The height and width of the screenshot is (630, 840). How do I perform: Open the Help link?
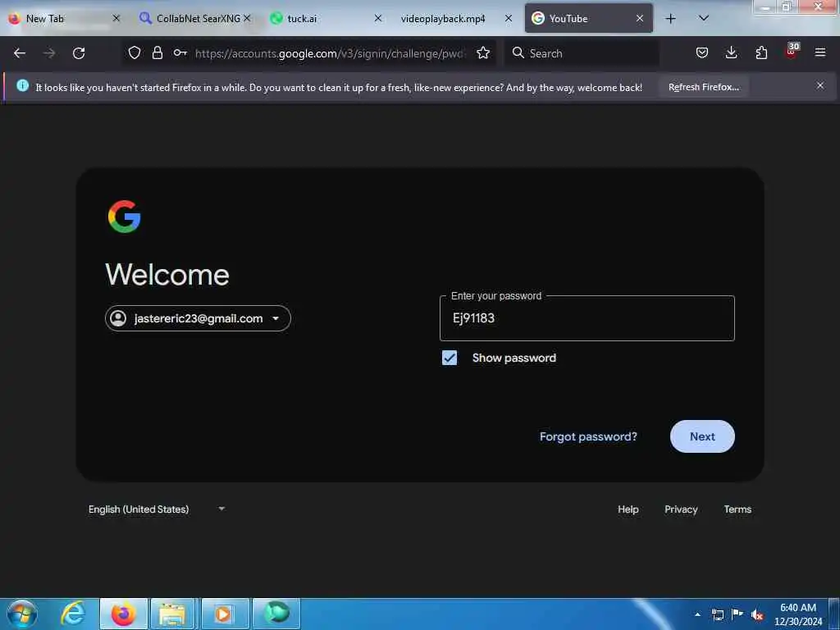click(x=628, y=509)
